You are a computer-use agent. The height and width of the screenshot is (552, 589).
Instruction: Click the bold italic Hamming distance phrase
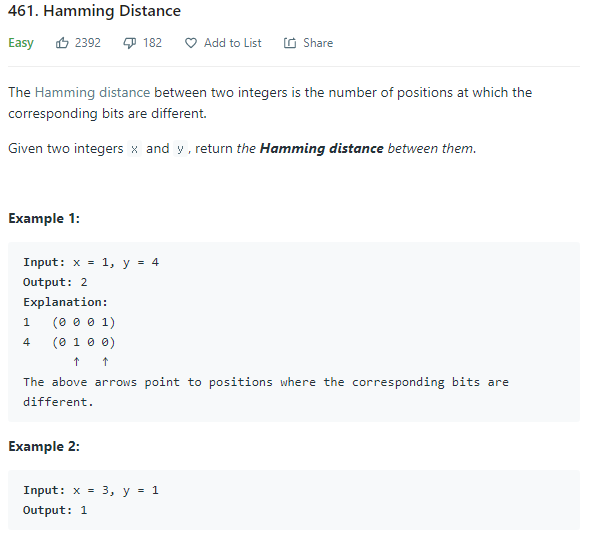322,149
